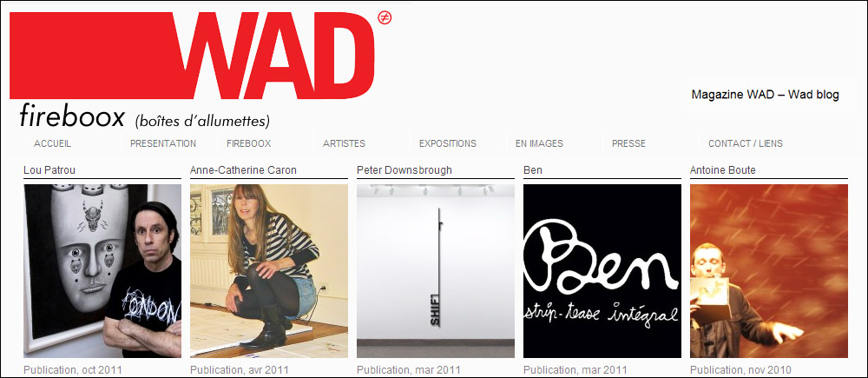Open Anne-Catherine Caron title link

tap(243, 170)
